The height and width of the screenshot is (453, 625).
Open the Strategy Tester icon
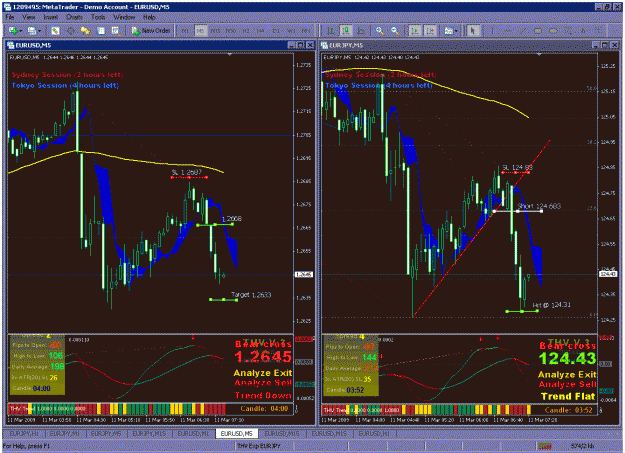(116, 31)
